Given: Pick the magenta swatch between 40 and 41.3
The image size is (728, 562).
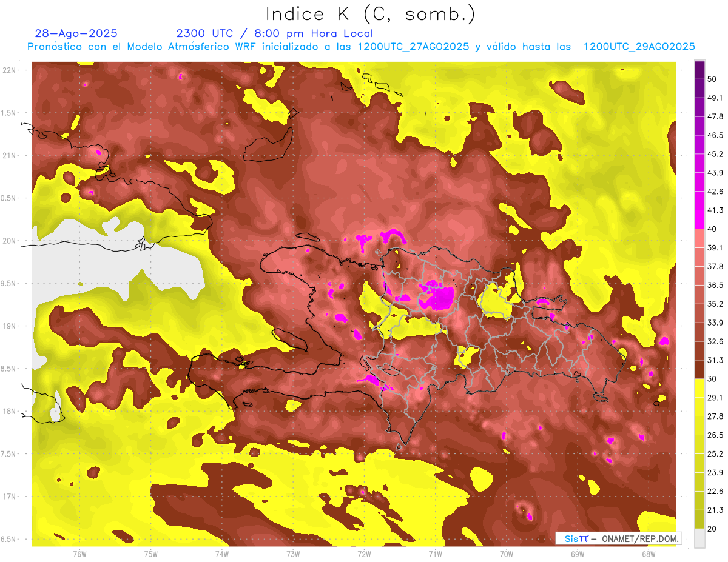Looking at the screenshot, I should coord(699,219).
